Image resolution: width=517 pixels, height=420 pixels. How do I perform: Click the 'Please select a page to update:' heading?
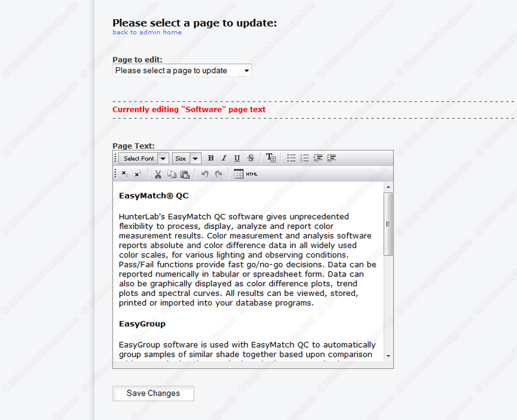(195, 23)
